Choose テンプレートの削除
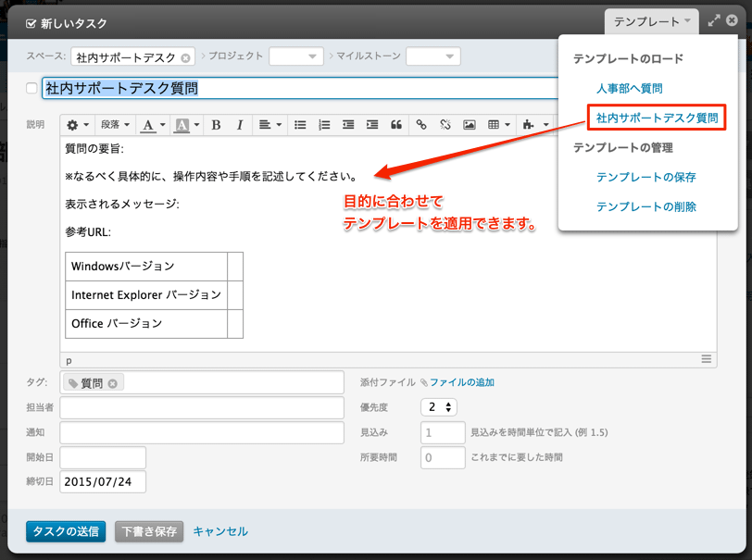 coord(646,206)
